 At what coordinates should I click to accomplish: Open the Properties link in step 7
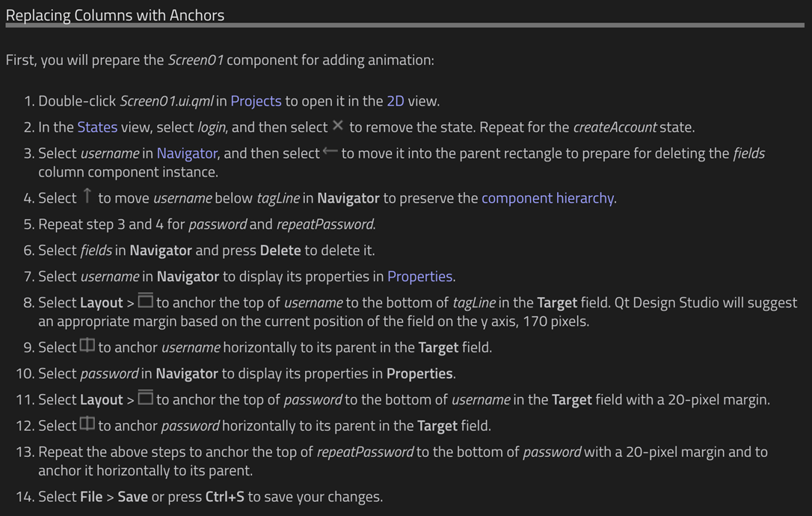pyautogui.click(x=419, y=277)
